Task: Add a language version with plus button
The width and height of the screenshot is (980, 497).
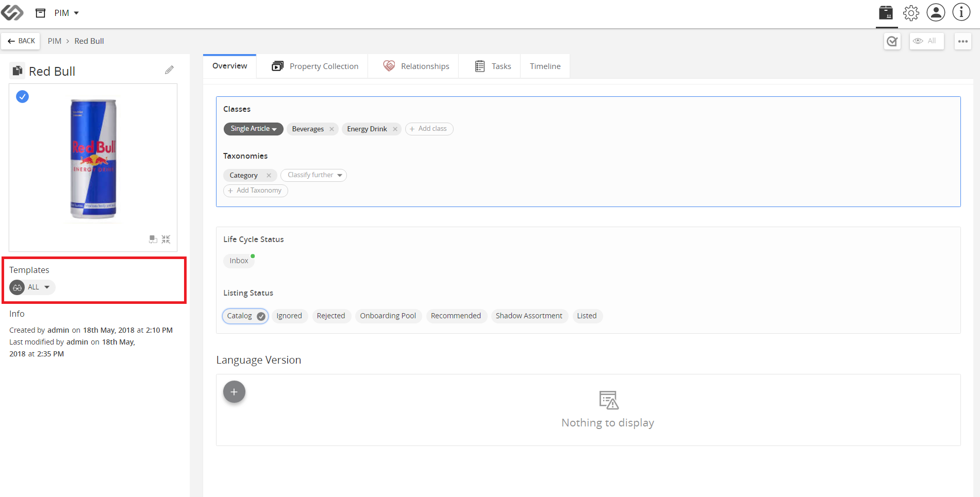Action: 234,392
